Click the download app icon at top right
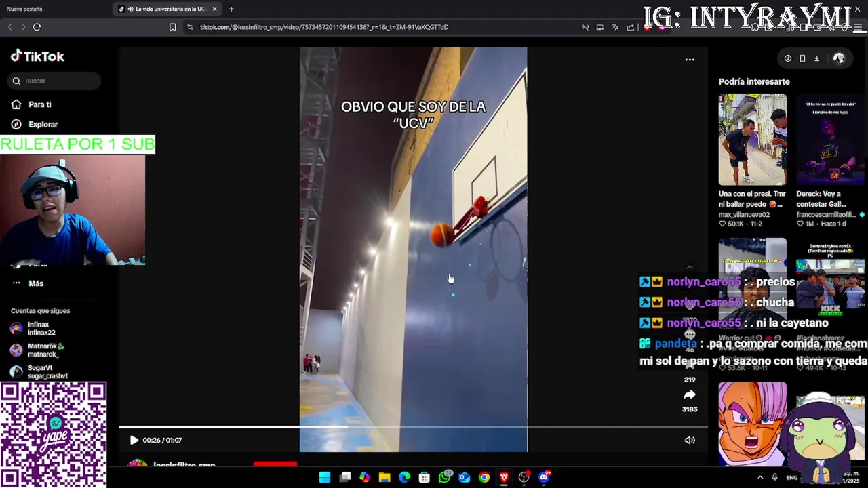This screenshot has width=868, height=488. 816,58
